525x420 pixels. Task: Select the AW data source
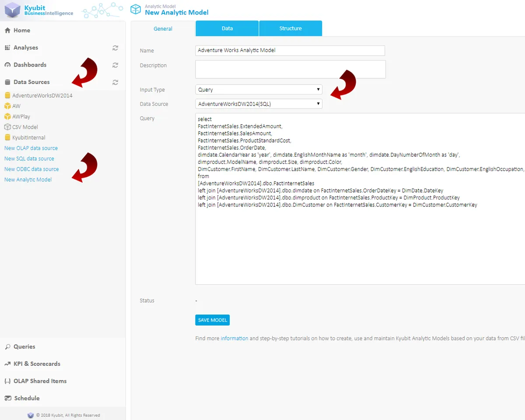coord(16,106)
